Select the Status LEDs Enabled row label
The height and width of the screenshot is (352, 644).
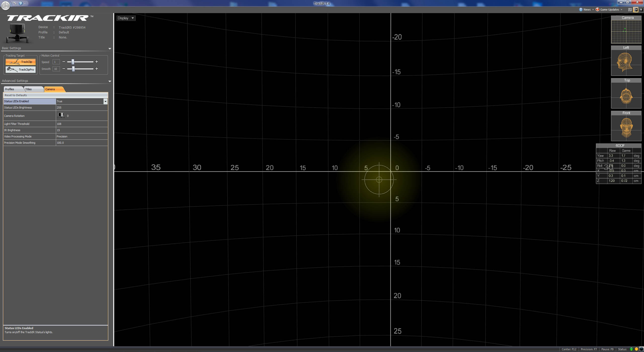point(29,101)
